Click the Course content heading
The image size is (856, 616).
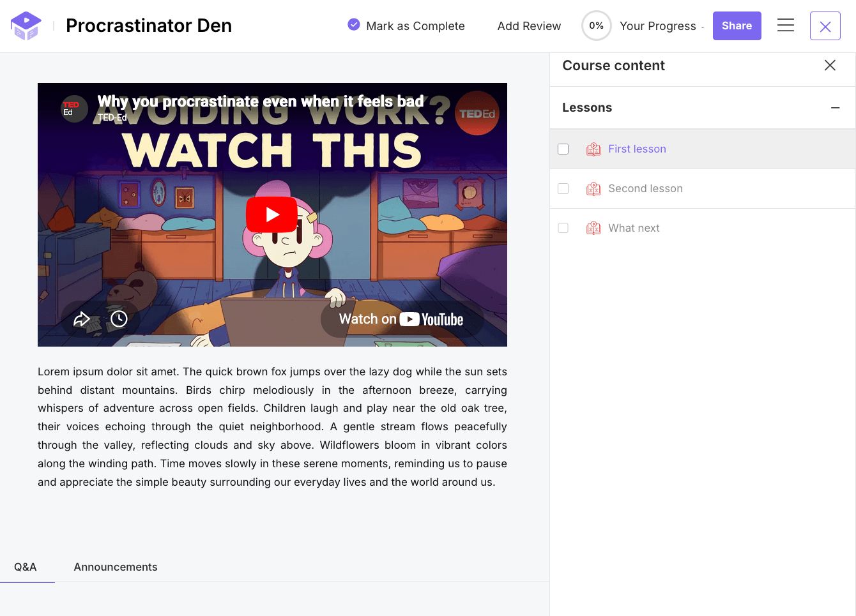(613, 65)
